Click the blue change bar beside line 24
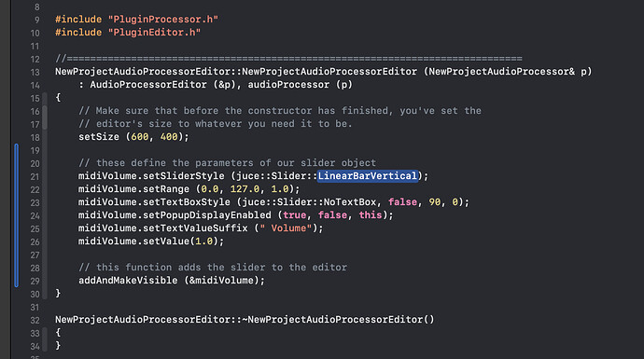This screenshot has width=644, height=359. tap(17, 215)
